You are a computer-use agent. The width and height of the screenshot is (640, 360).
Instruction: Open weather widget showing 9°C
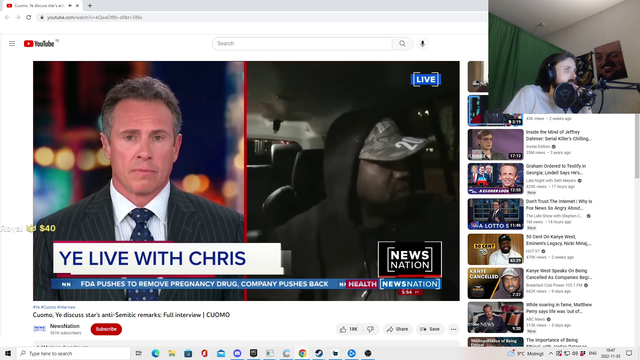click(525, 353)
